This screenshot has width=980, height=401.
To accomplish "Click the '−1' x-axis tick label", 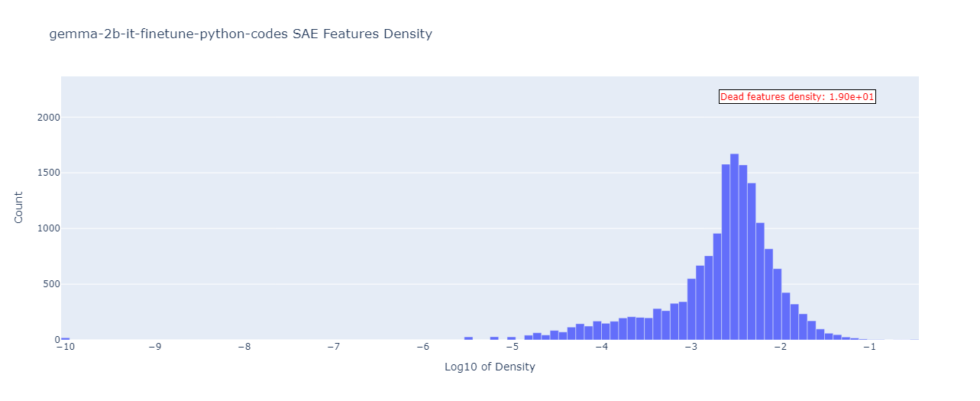I will click(x=870, y=348).
